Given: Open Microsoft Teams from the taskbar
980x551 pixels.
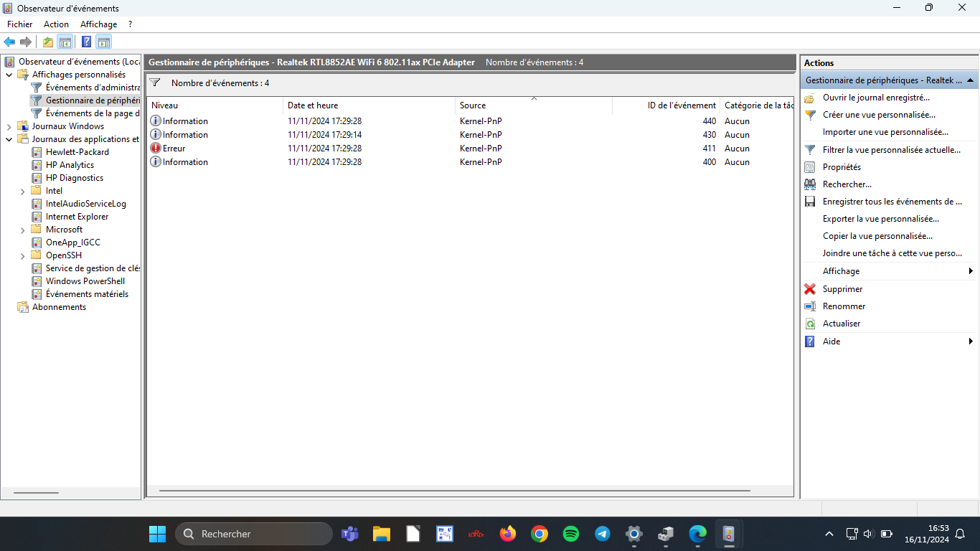Looking at the screenshot, I should pyautogui.click(x=350, y=534).
